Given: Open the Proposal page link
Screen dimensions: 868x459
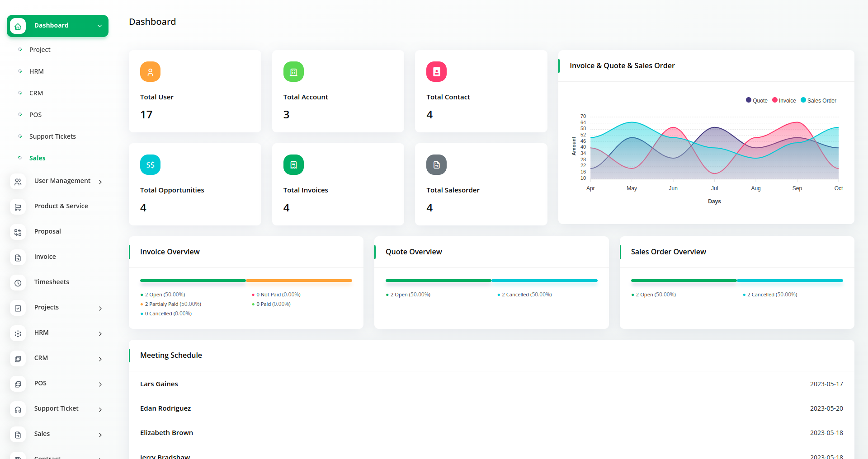Looking at the screenshot, I should (x=47, y=231).
